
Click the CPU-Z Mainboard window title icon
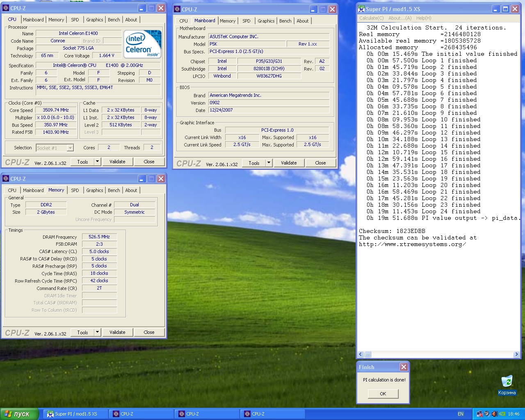point(177,9)
